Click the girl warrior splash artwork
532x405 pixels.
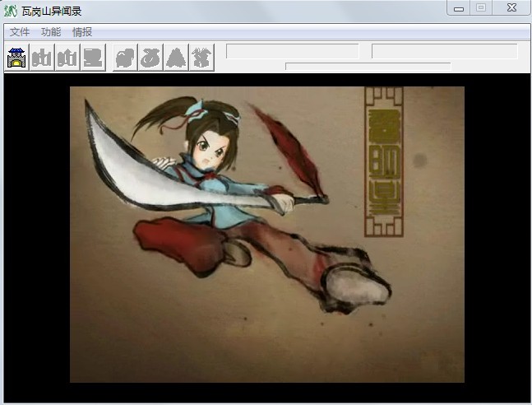pos(267,235)
